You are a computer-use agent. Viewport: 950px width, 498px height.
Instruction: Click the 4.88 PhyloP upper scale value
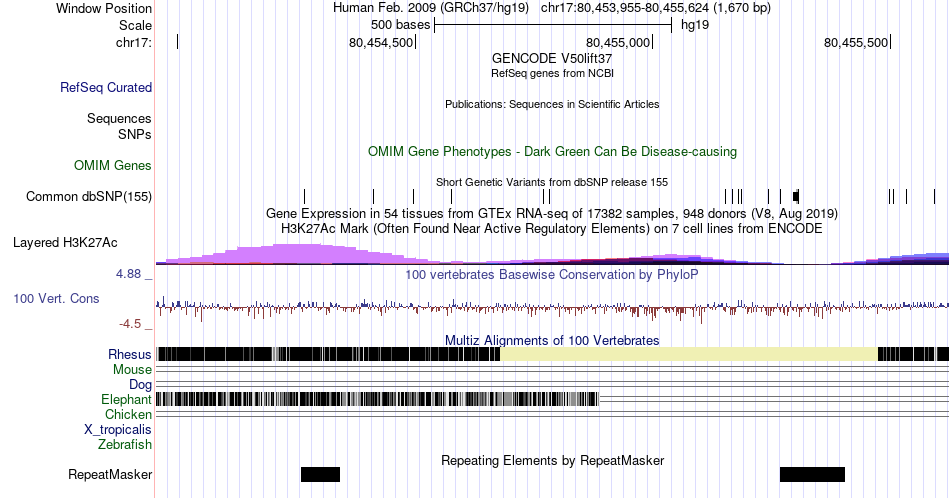click(128, 274)
